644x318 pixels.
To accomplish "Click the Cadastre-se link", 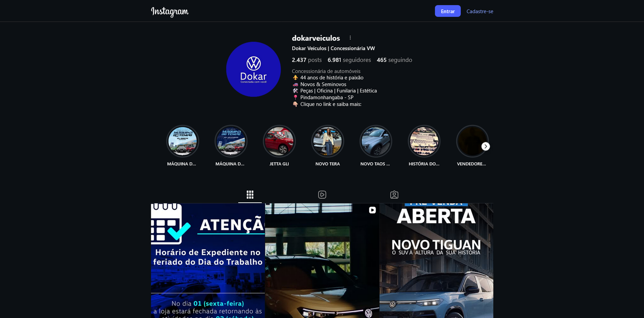I will click(480, 11).
